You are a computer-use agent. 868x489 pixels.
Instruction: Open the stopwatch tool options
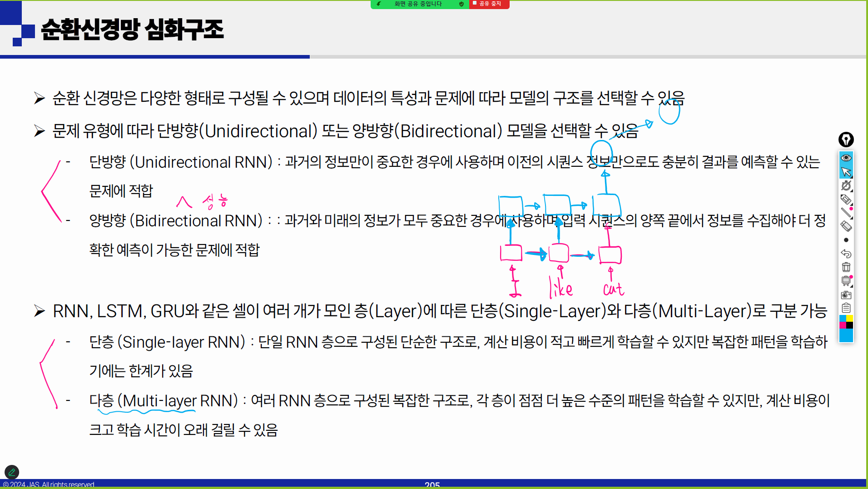pyautogui.click(x=846, y=185)
